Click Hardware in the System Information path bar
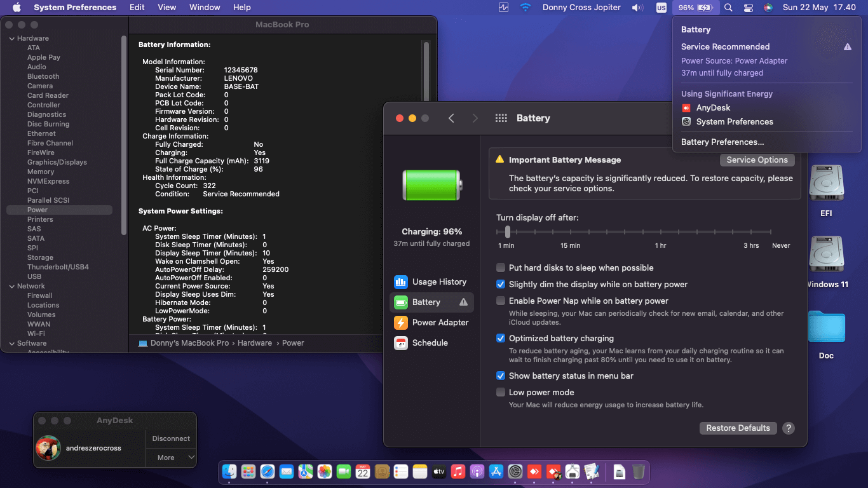This screenshot has width=868, height=488. pos(255,343)
